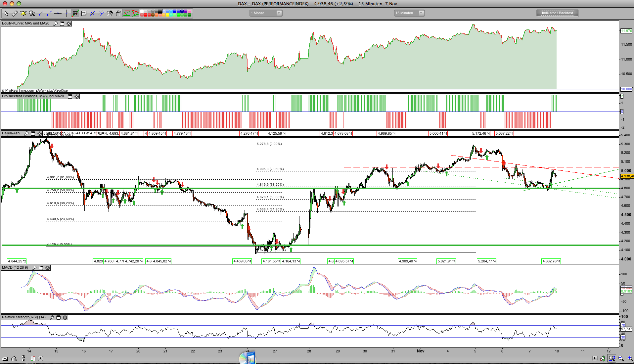Maximize the RSI panel
This screenshot has height=364, width=634.
coord(58,317)
